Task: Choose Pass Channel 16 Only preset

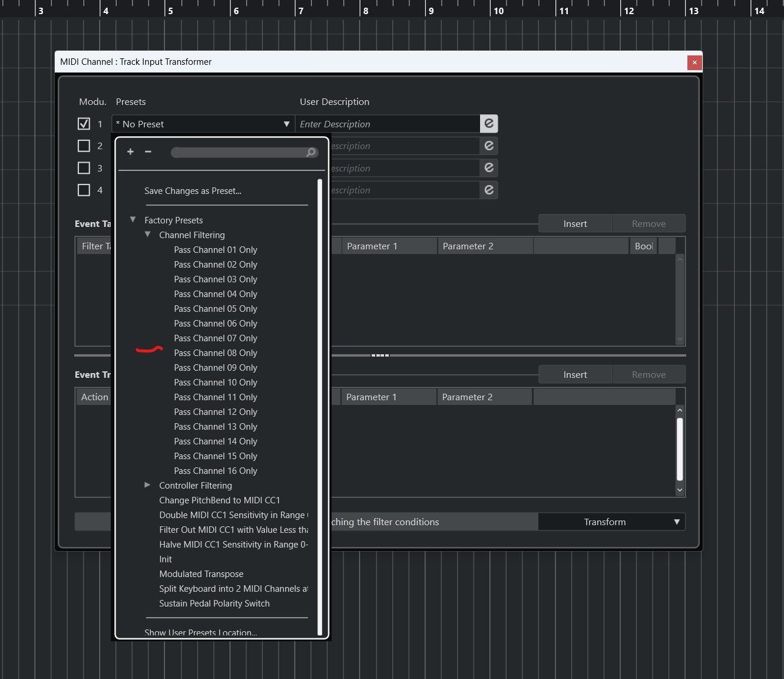Action: pyautogui.click(x=216, y=471)
